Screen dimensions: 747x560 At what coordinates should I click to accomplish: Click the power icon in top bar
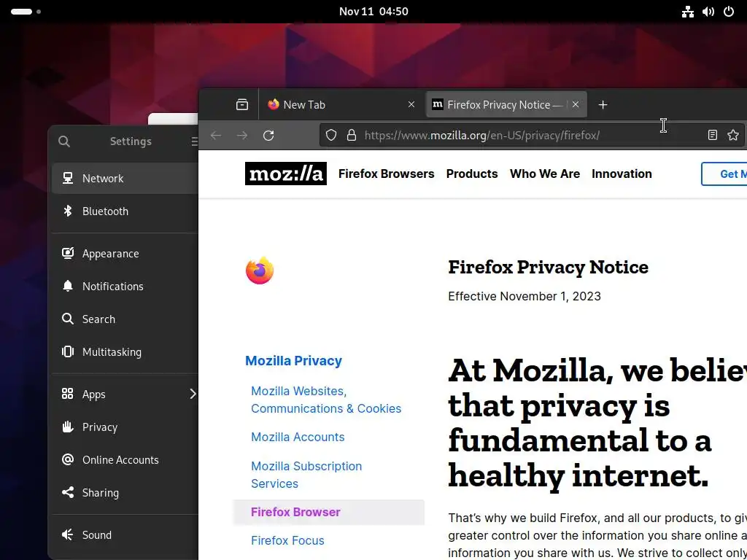tap(729, 12)
